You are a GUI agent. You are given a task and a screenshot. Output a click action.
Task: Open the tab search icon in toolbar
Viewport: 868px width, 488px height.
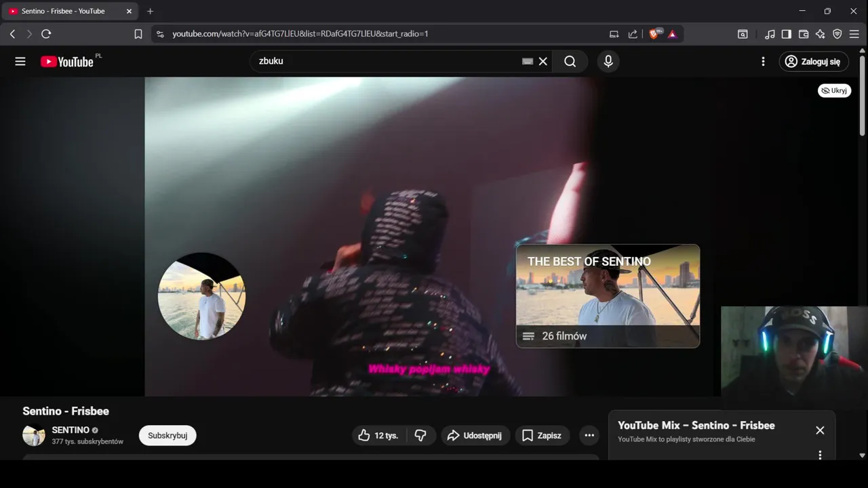[743, 34]
